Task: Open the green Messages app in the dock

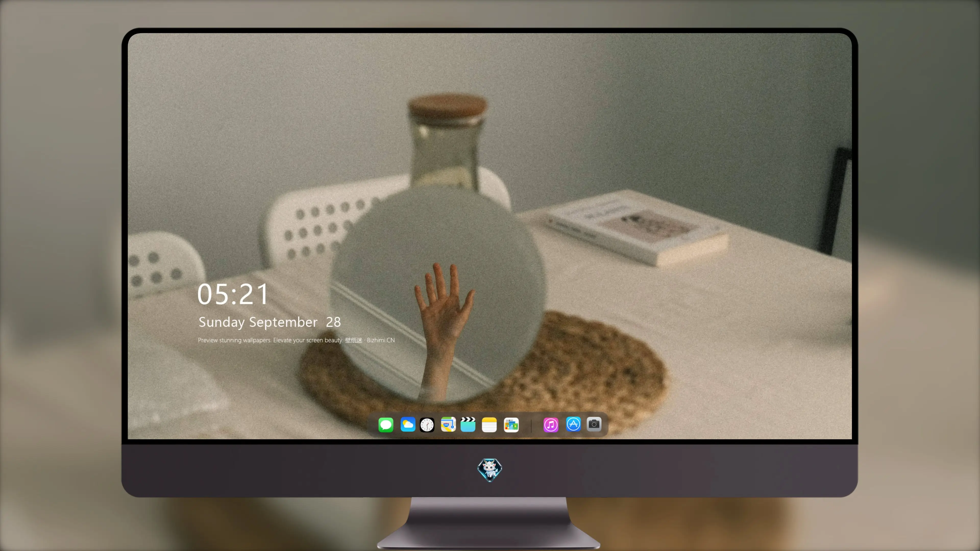Action: [x=386, y=424]
